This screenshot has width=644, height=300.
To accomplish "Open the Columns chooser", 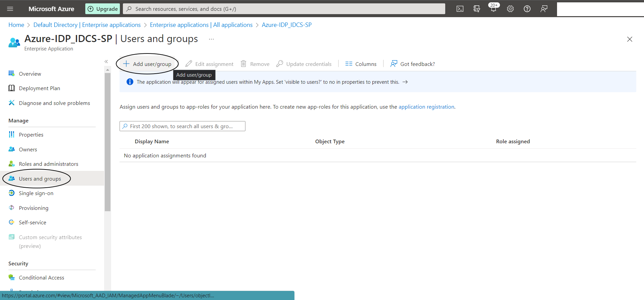I will (361, 64).
